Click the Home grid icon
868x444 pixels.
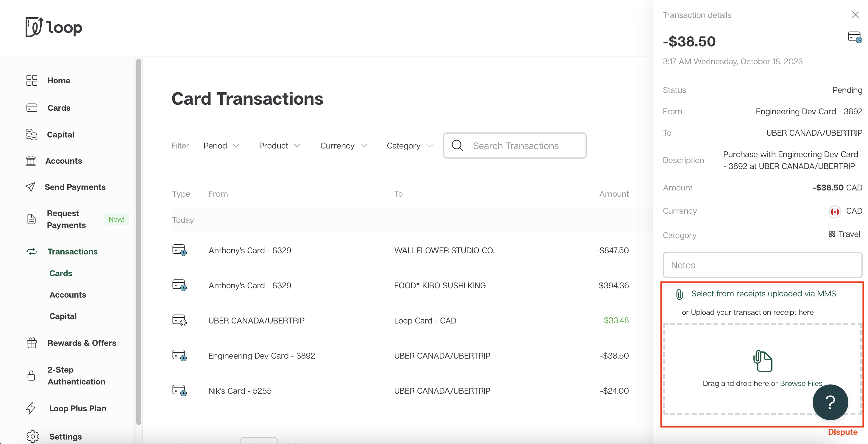pos(32,81)
